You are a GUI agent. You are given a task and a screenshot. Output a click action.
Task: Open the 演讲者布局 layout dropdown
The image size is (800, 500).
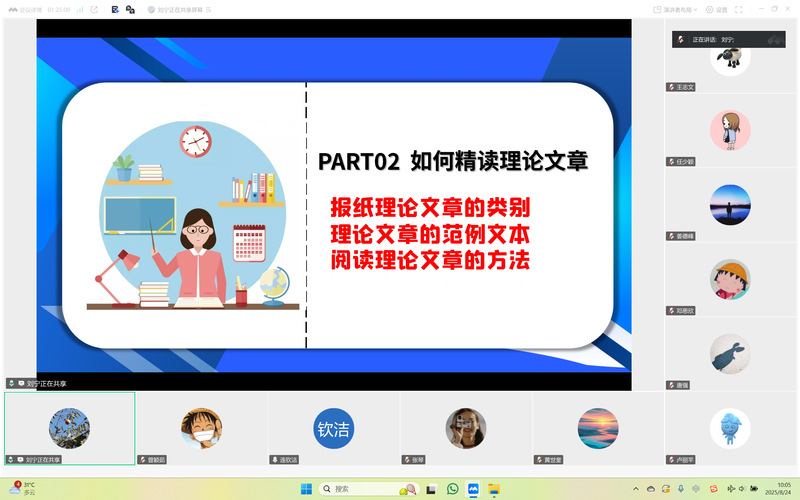(680, 9)
